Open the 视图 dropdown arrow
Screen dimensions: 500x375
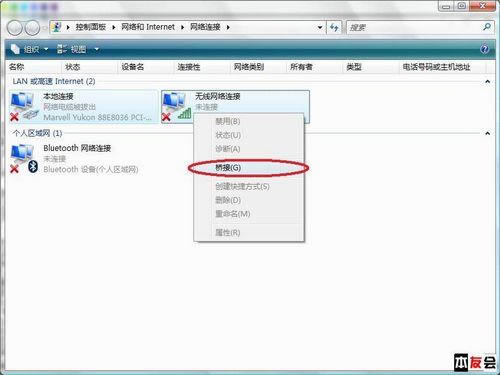[97, 49]
